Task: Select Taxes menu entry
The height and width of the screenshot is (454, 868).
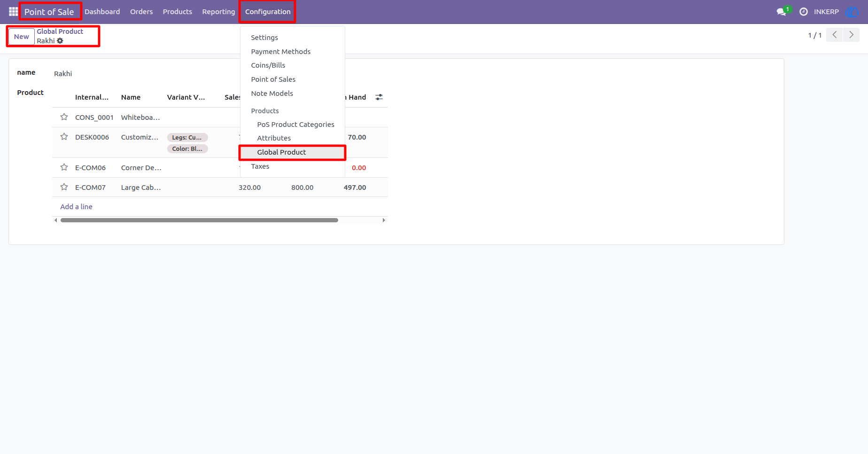Action: point(292,166)
